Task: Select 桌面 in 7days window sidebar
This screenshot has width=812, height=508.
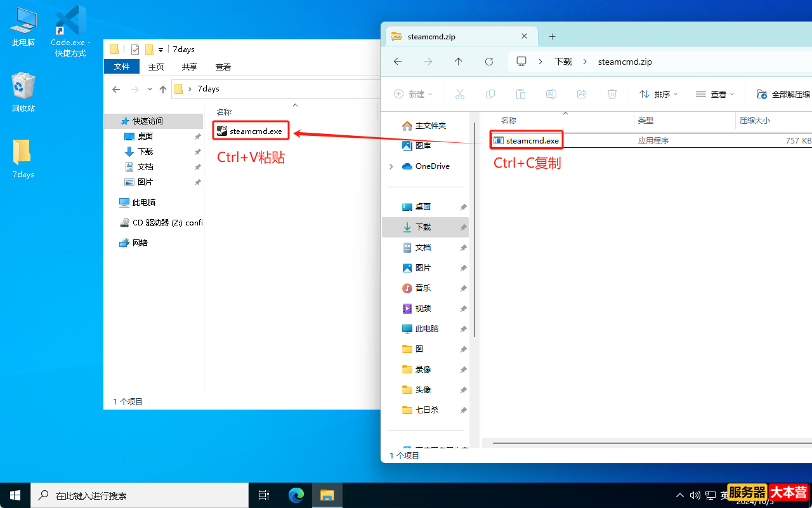Action: [x=145, y=136]
